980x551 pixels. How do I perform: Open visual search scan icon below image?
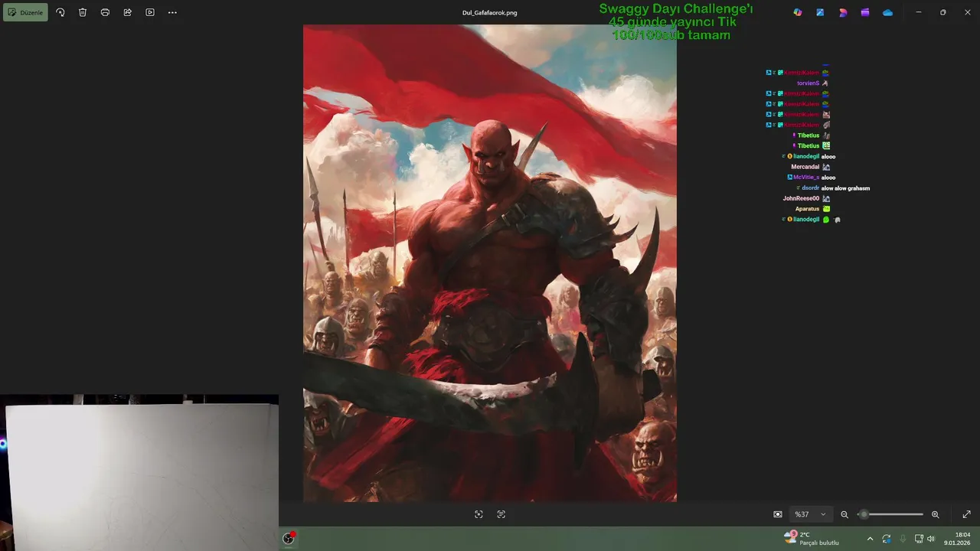coord(479,514)
